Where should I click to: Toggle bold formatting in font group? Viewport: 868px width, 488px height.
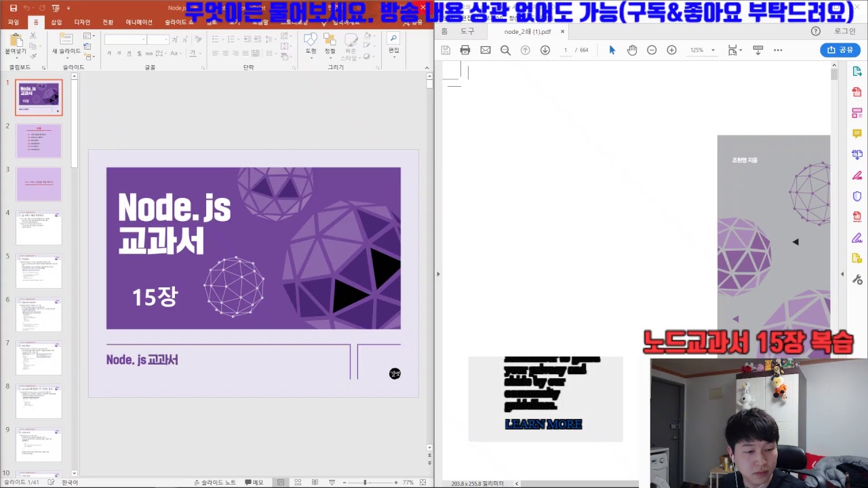coord(108,53)
